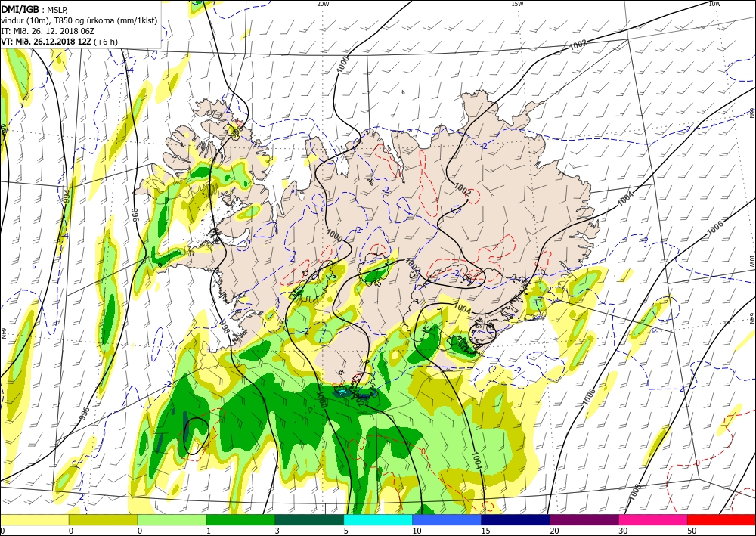The height and width of the screenshot is (536, 756).
Task: Click the "1008" isobar label
Action: (634, 492)
